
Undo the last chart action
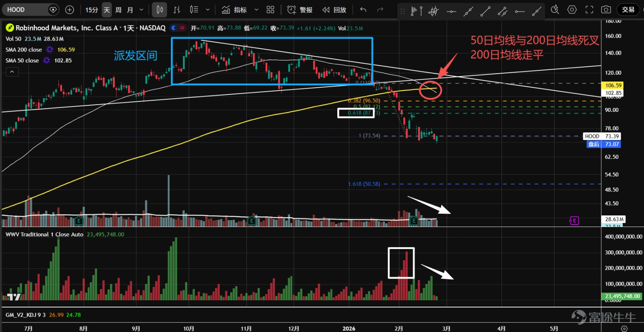[363, 10]
